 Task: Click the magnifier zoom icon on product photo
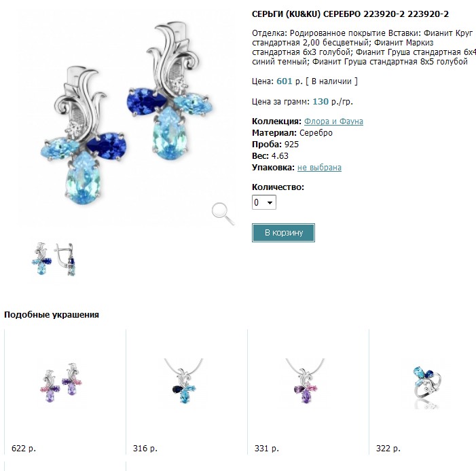(223, 212)
